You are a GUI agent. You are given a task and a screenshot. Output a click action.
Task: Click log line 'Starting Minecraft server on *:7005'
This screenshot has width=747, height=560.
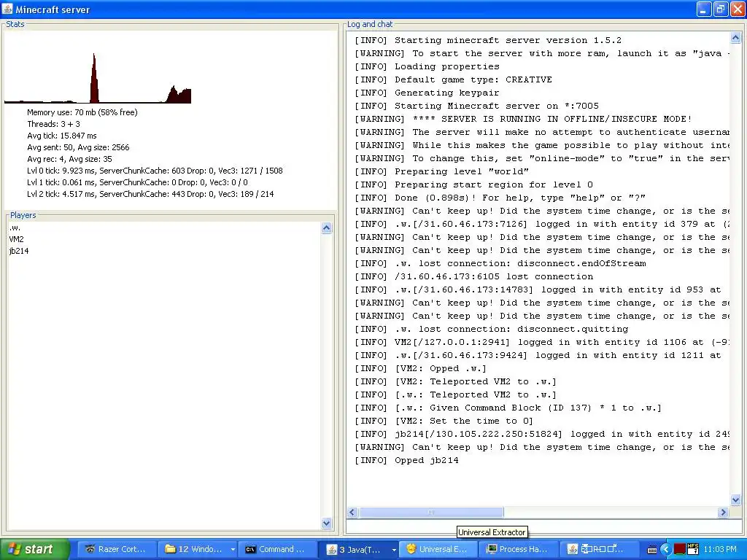(x=476, y=106)
